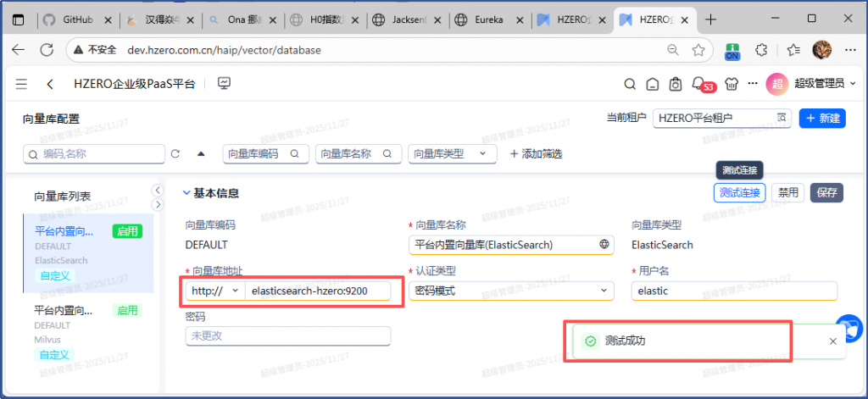Screen dimensions: 868x399
Task: Click the 禁用 button
Action: tap(788, 193)
